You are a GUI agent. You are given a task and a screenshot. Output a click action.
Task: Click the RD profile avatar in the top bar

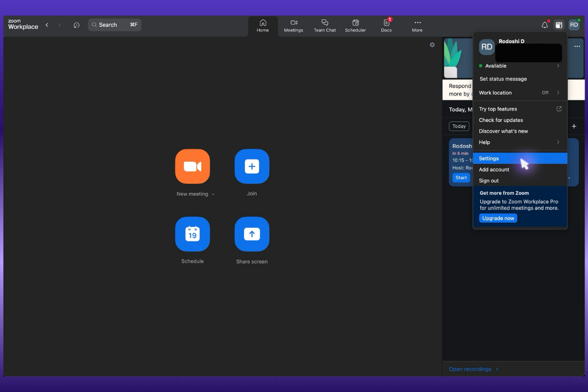[x=574, y=25]
